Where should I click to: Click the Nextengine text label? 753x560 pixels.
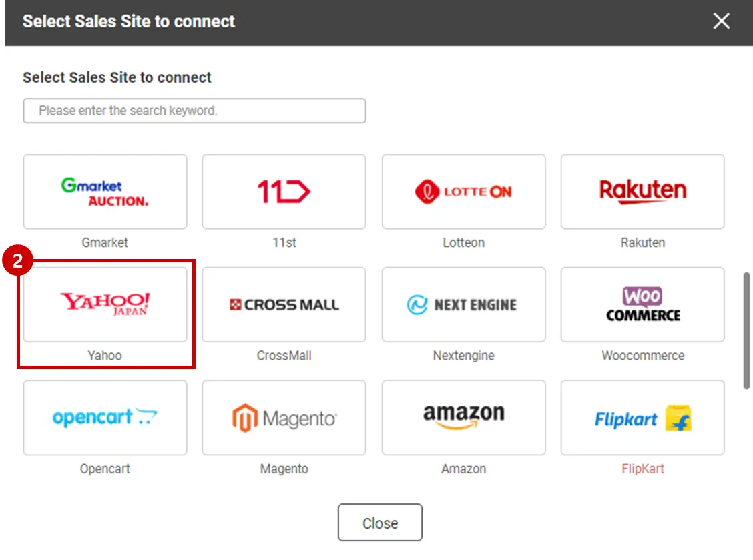click(x=463, y=356)
